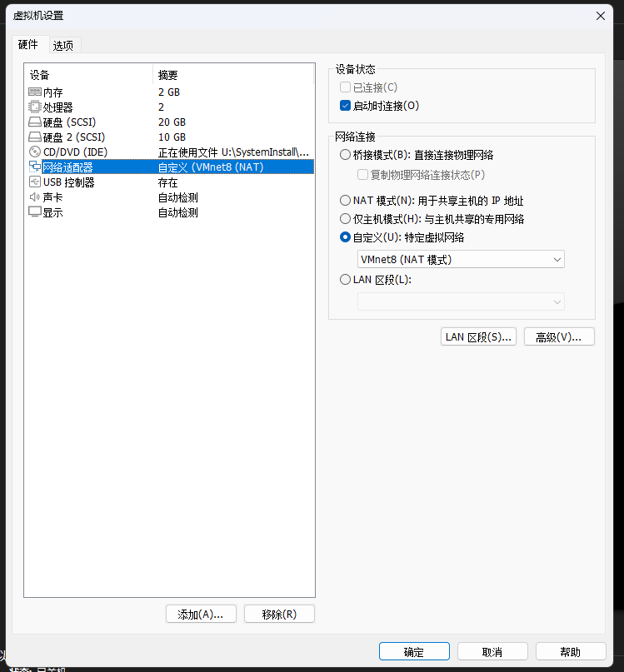624x672 pixels.
Task: Close the 虚拟机设置 dialog with X
Action: 601,16
